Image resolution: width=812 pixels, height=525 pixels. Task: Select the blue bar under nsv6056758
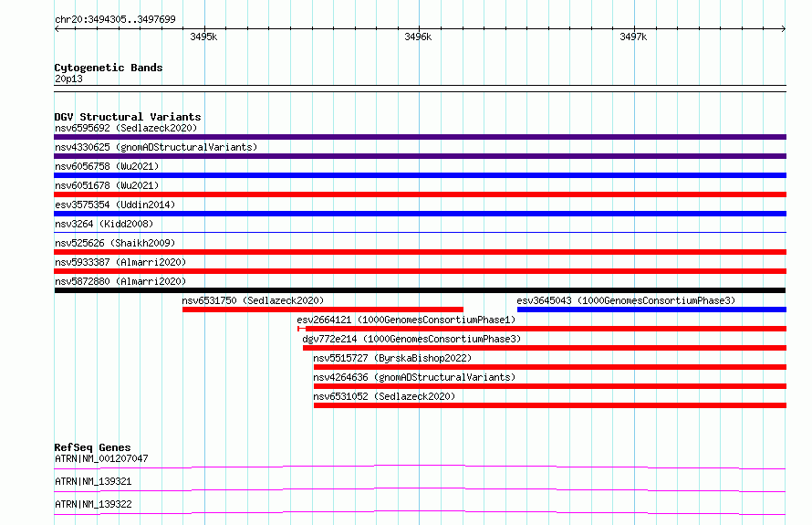420,175
